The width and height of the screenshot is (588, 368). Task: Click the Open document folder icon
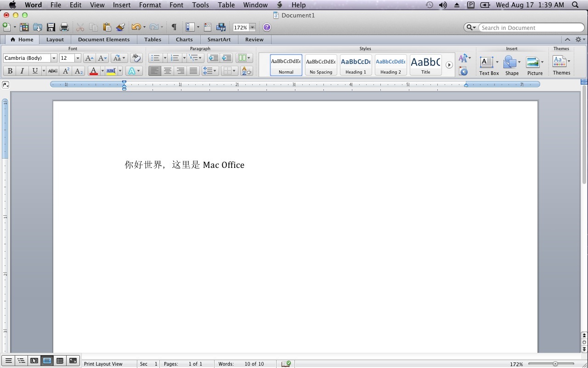click(38, 27)
